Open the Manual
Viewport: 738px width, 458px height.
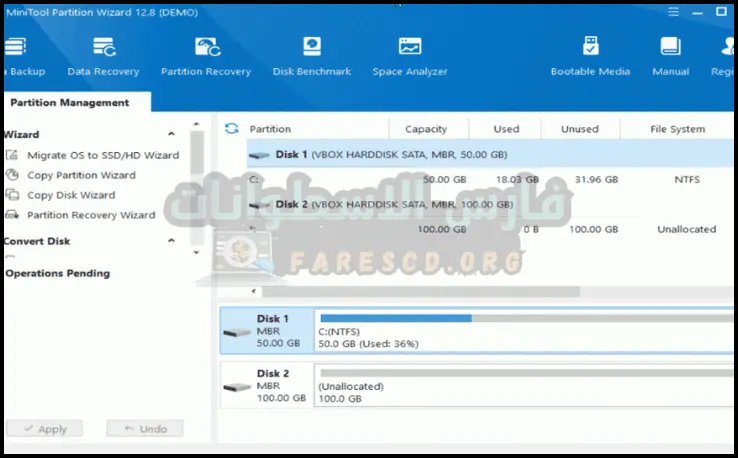[x=670, y=56]
